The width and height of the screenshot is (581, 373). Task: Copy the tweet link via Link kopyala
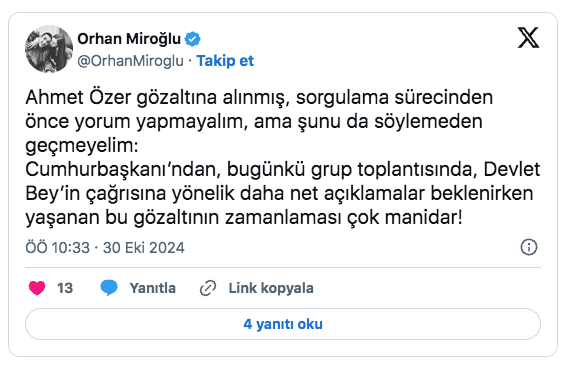[x=271, y=288]
